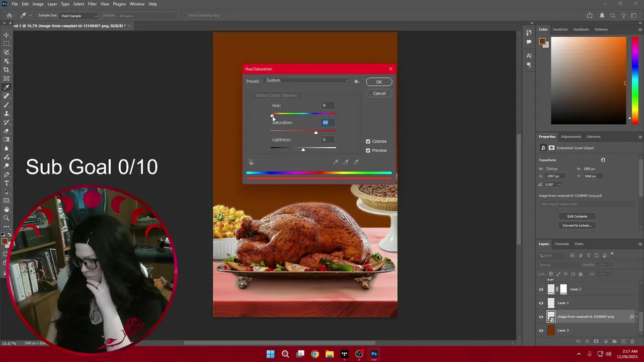
Task: Select the Frame tool
Action: [7, 78]
